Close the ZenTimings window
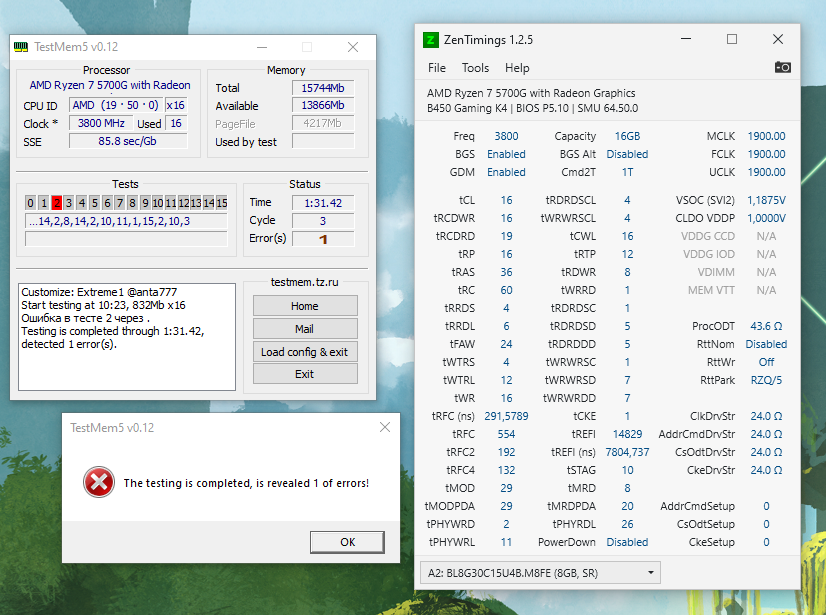 tap(778, 39)
